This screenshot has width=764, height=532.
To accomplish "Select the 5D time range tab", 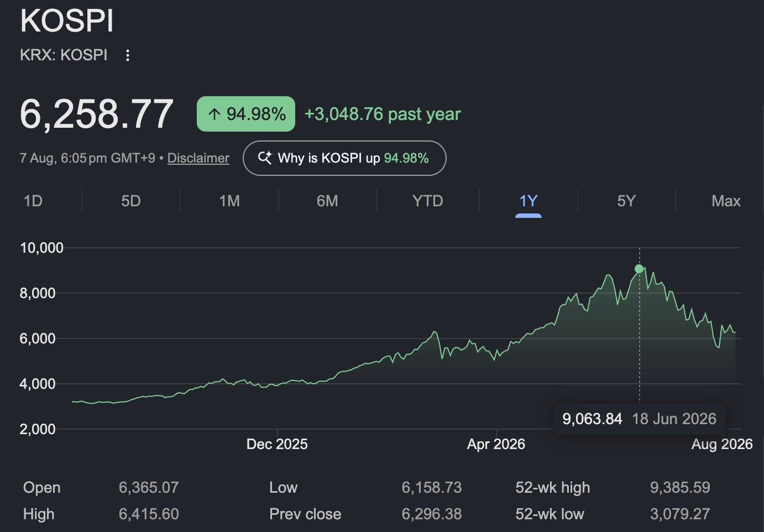I will 131,201.
